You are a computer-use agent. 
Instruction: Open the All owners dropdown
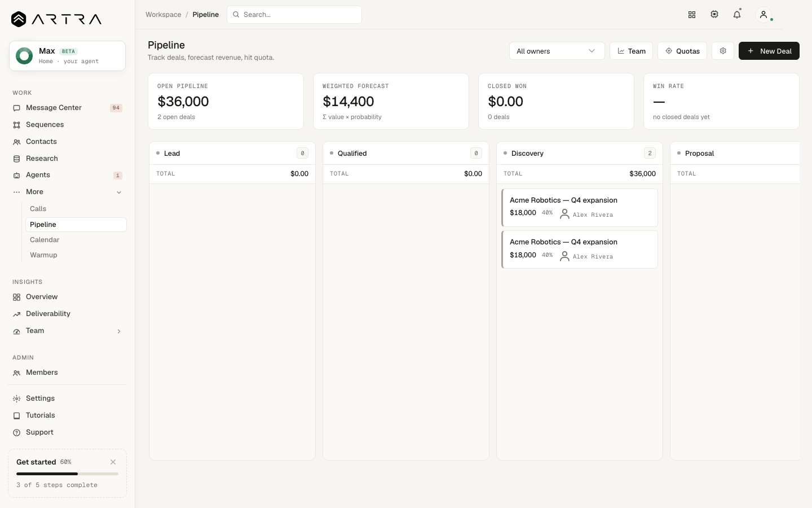557,51
